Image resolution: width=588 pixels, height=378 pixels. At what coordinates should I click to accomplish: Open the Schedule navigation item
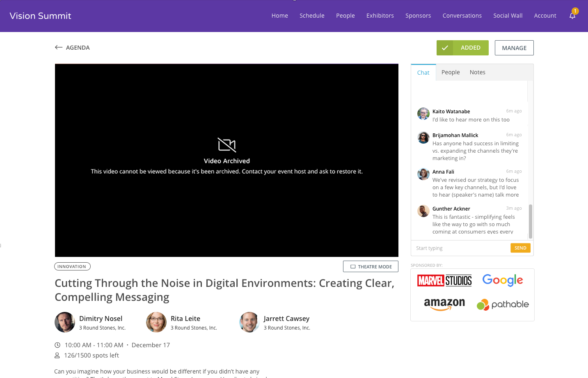point(312,16)
